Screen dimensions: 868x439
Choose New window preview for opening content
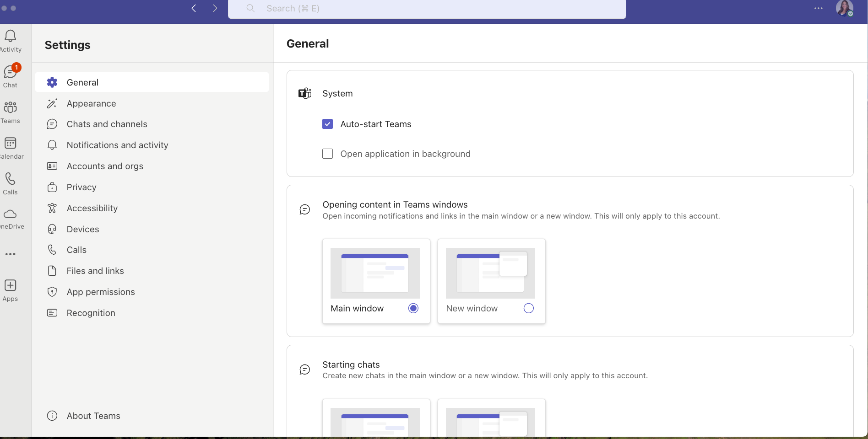[490, 273]
